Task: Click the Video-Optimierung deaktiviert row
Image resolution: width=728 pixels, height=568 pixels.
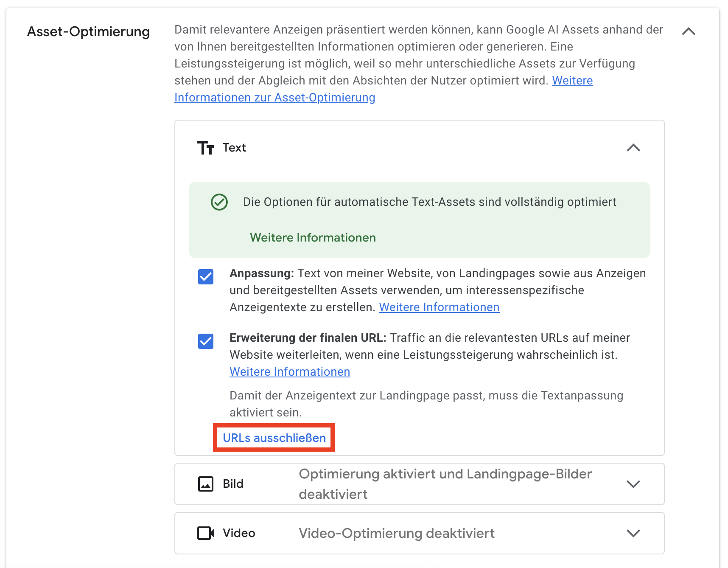Action: (x=397, y=533)
